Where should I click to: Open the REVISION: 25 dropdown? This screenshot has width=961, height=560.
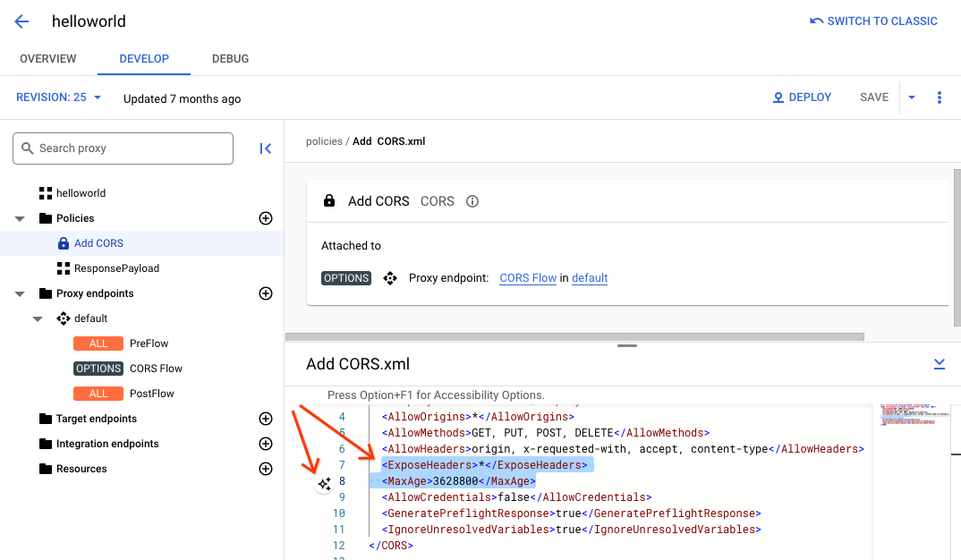coord(57,97)
